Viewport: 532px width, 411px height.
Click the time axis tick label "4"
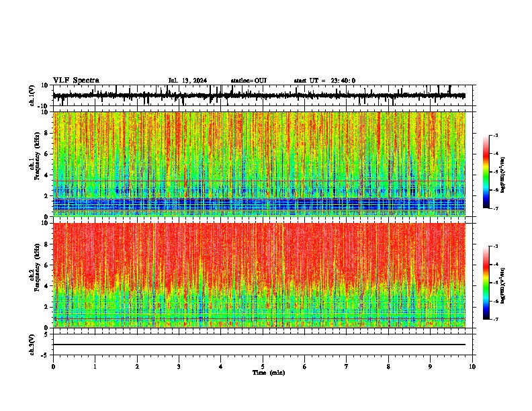[x=221, y=367]
